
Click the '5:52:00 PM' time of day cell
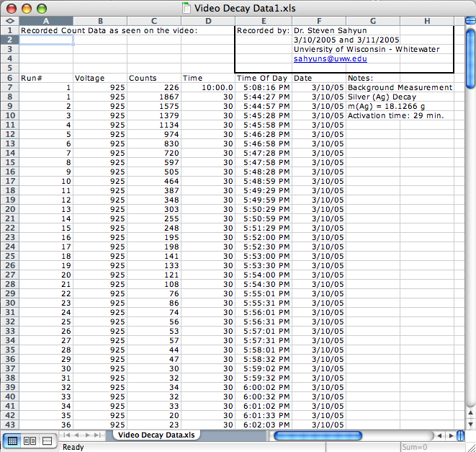(264, 237)
